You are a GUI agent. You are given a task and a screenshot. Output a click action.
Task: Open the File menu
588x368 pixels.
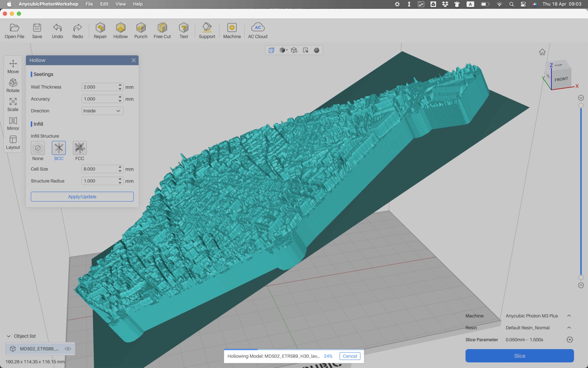coord(89,4)
